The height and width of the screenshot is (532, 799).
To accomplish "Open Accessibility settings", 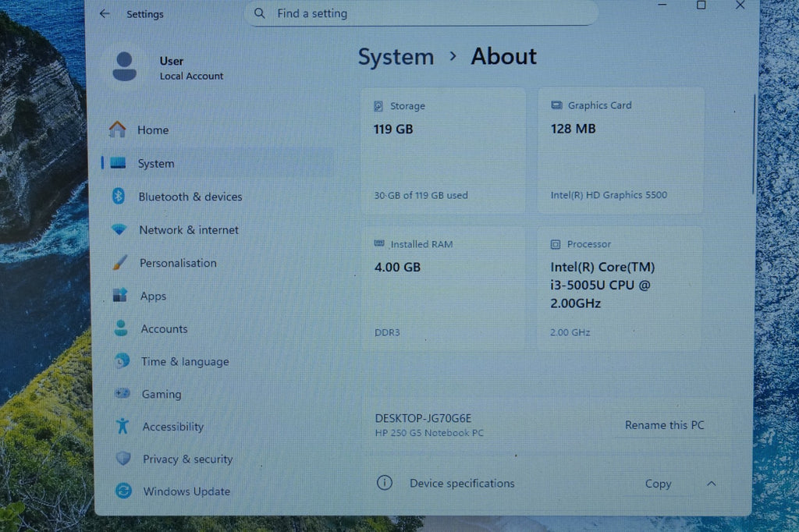I will pyautogui.click(x=172, y=427).
